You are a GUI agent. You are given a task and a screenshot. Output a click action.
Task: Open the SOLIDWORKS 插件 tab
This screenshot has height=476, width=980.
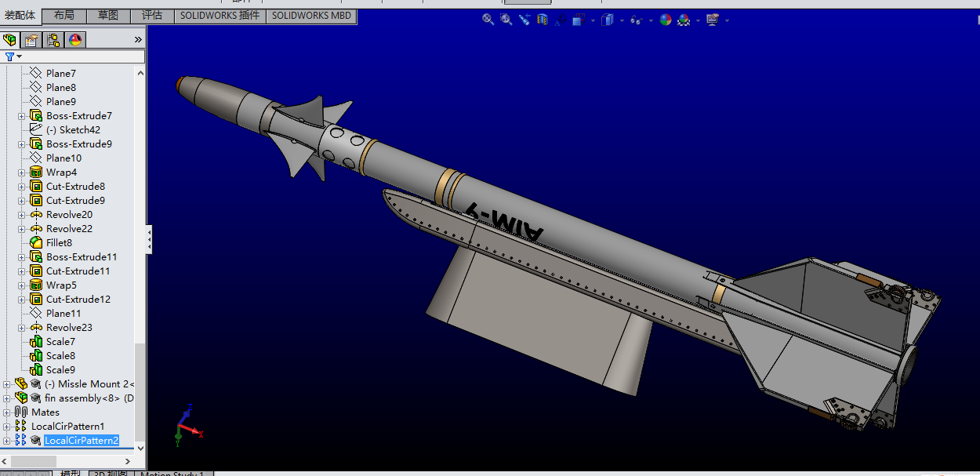tap(220, 16)
